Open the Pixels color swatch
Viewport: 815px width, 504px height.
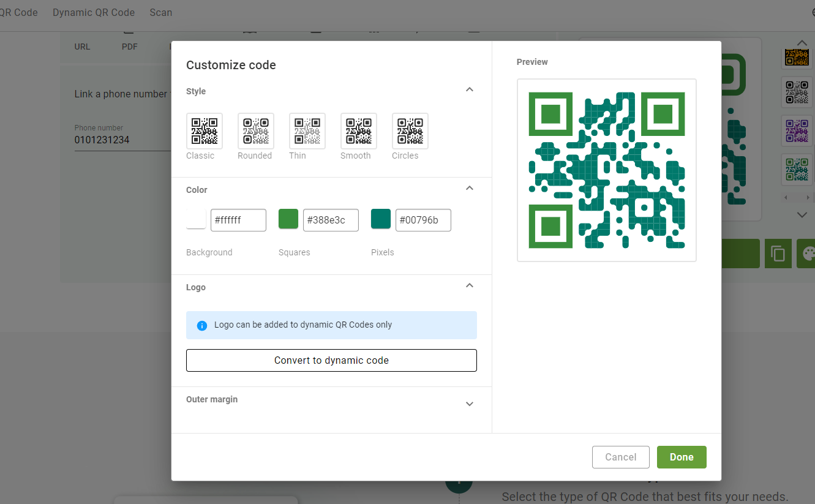381,219
